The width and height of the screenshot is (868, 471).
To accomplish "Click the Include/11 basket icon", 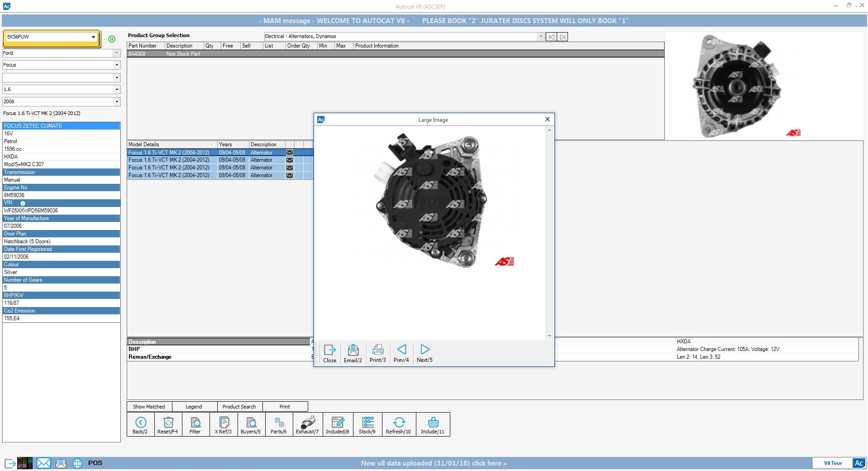I will (433, 425).
